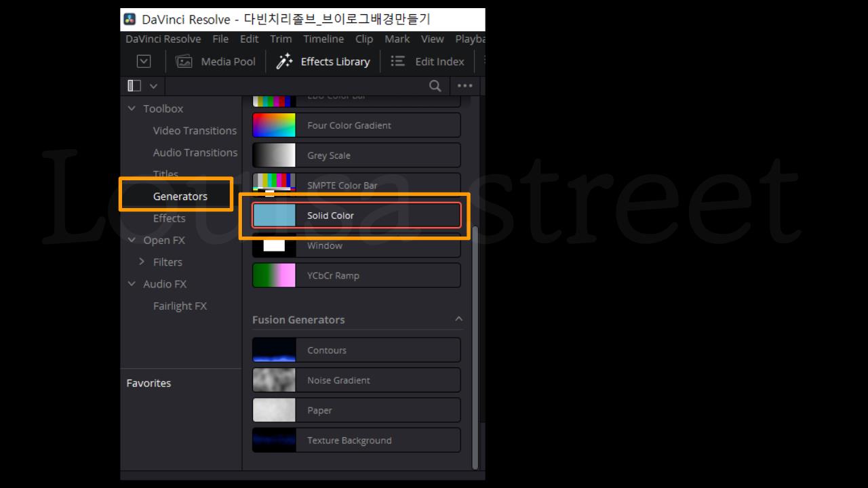Select the Window generator
This screenshot has width=868, height=488.
tap(357, 245)
